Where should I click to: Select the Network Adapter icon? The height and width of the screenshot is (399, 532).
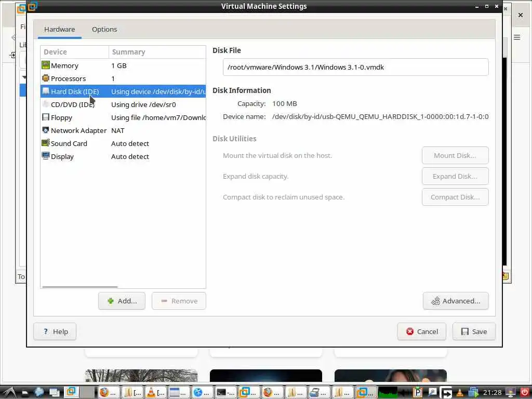46,130
